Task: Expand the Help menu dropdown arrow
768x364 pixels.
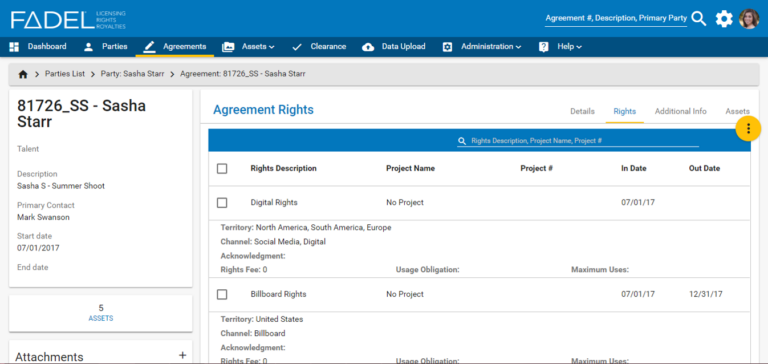Action: coord(579,47)
